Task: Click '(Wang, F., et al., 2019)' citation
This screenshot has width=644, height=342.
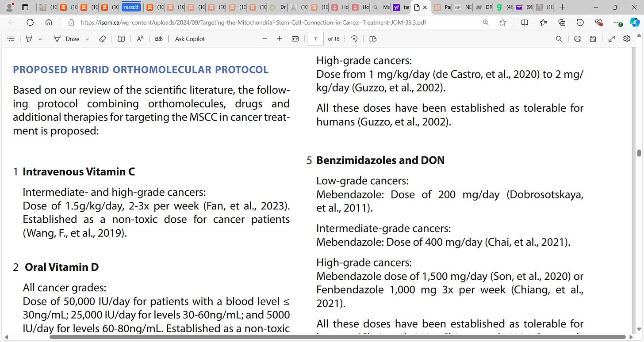Action: tap(75, 233)
